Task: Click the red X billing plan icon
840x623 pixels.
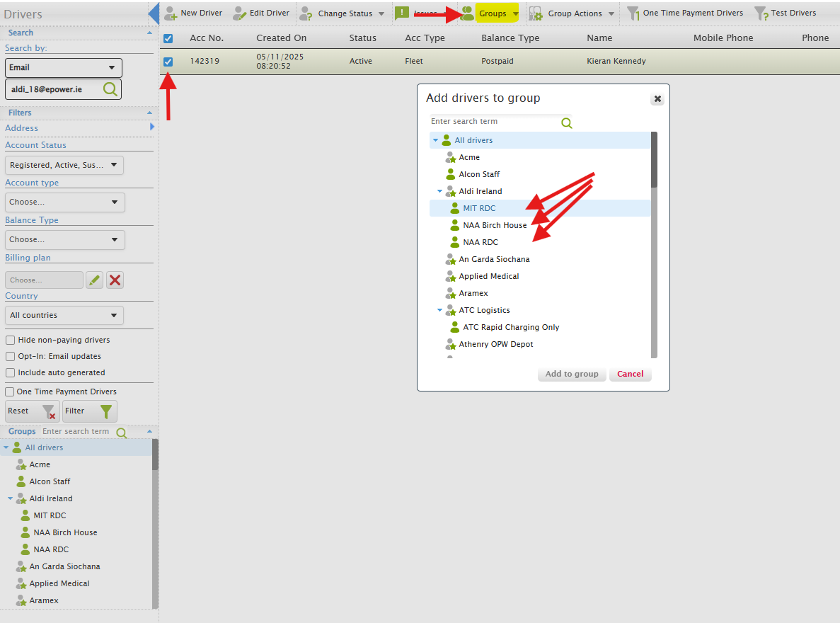Action: 115,280
